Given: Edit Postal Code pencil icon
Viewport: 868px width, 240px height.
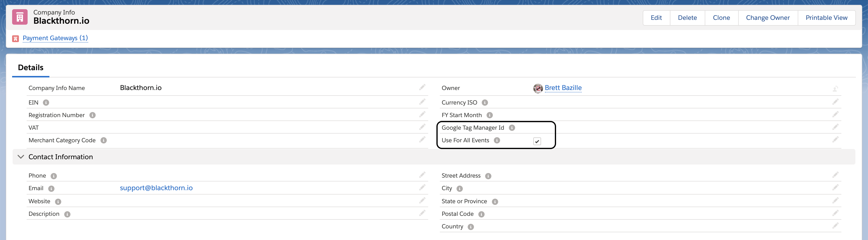Looking at the screenshot, I should (835, 213).
